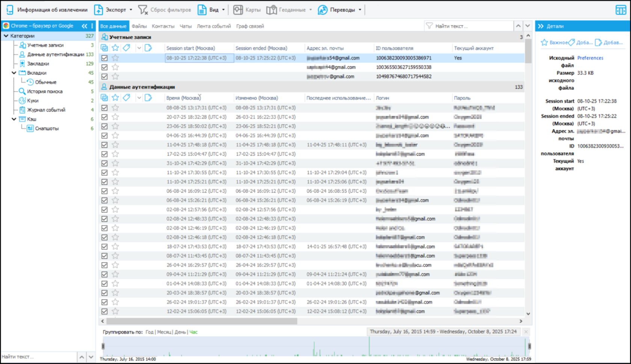631x364 pixels.
Task: Group timeline by День
Action: [x=180, y=332]
